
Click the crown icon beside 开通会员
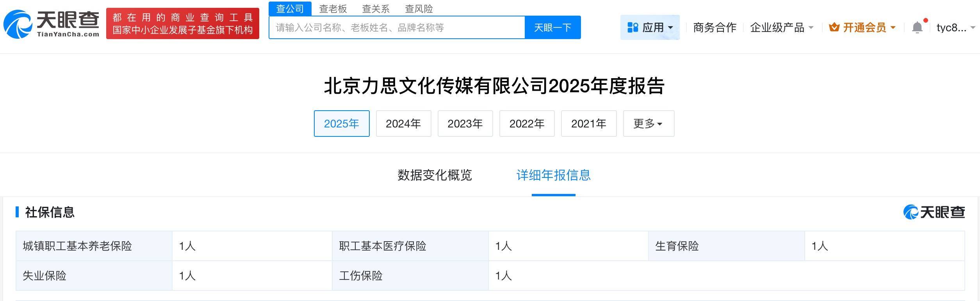(x=834, y=27)
